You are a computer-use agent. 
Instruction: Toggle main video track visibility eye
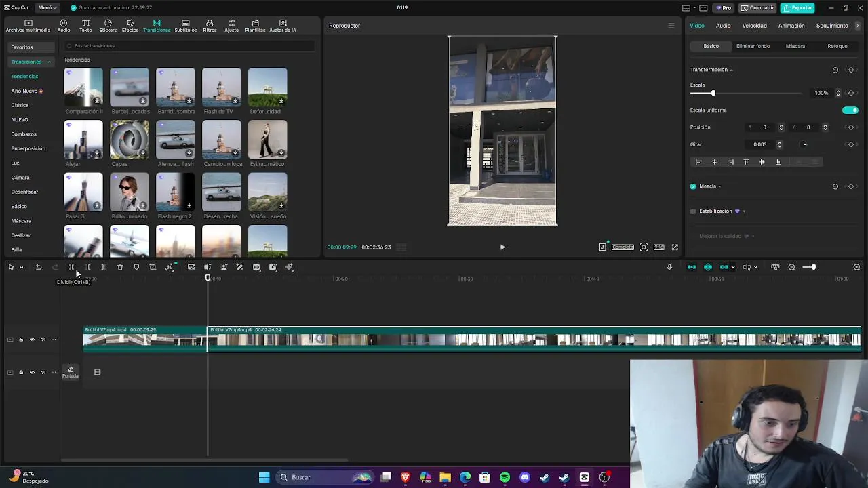coord(32,340)
